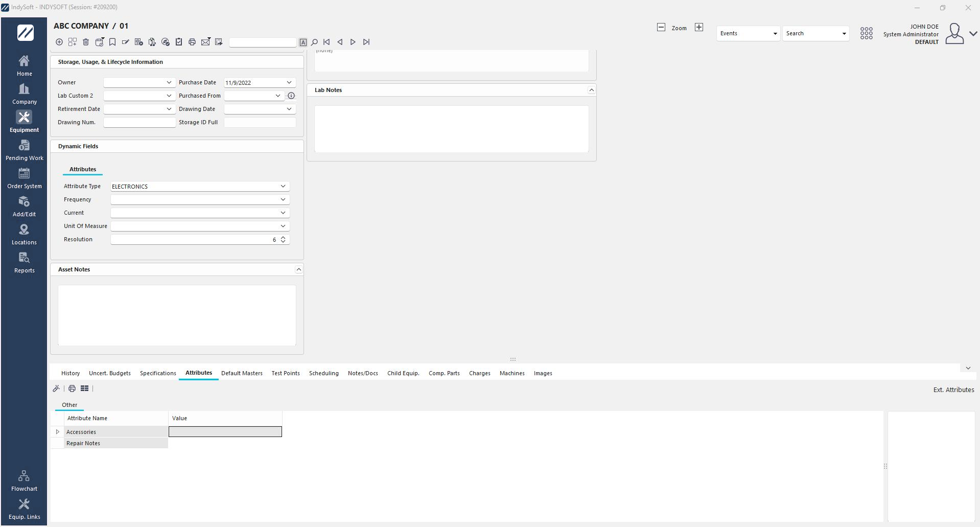Click the magic wand icon in Attributes toolbar
980x527 pixels.
[56, 388]
